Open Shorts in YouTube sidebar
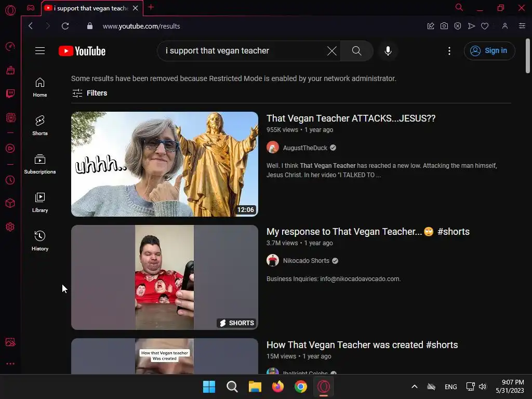This screenshot has width=532, height=399. tap(40, 126)
